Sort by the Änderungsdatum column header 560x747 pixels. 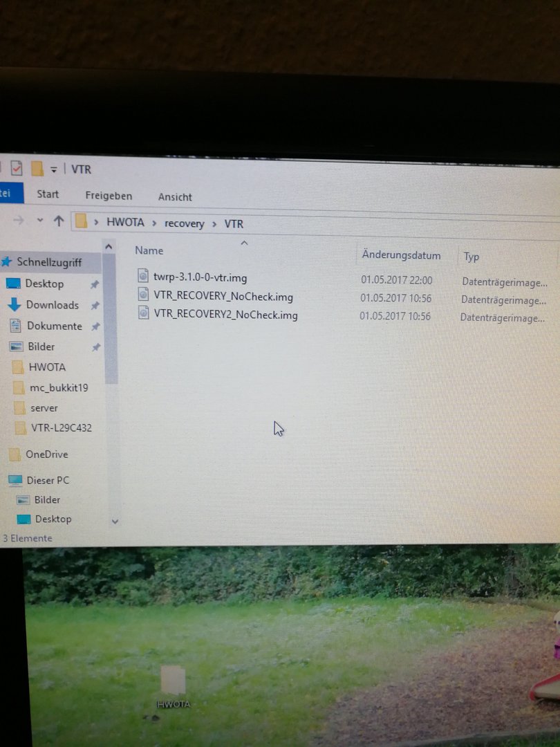401,255
